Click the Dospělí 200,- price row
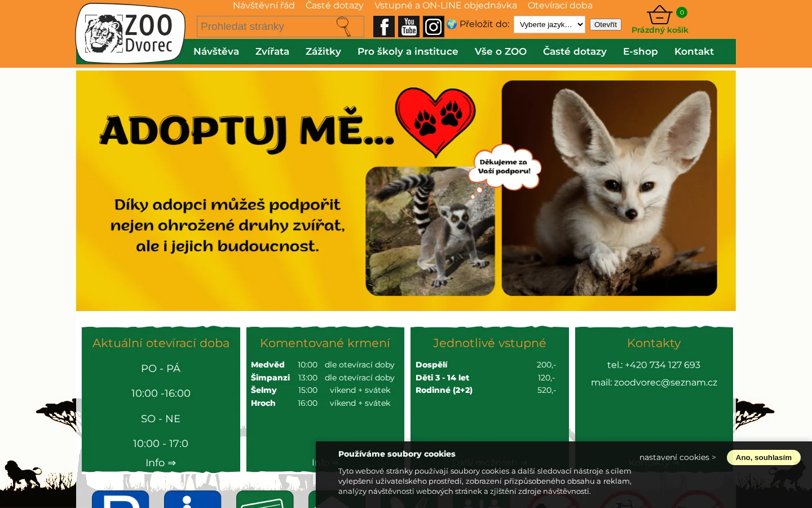 (x=486, y=365)
